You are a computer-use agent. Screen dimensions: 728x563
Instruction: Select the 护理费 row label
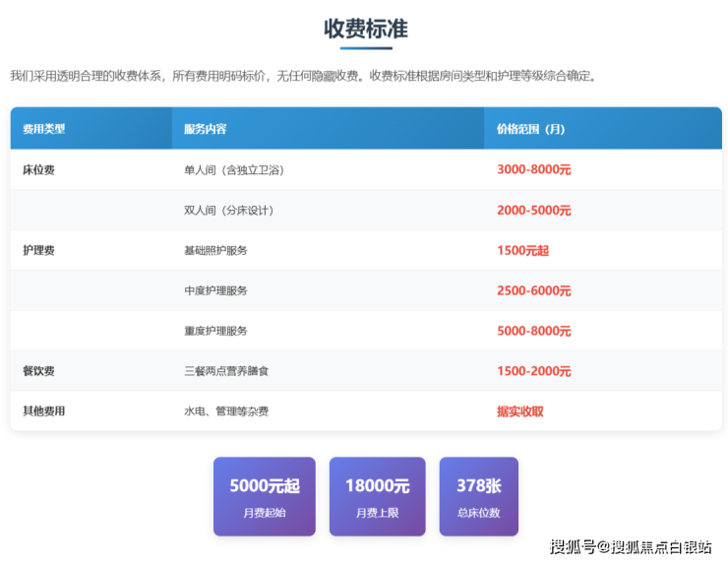coord(38,250)
